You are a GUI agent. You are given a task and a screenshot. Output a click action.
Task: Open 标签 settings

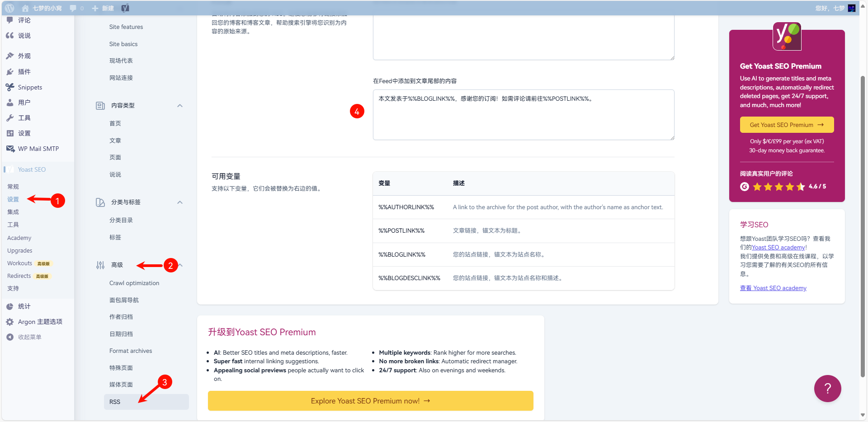[x=115, y=237]
